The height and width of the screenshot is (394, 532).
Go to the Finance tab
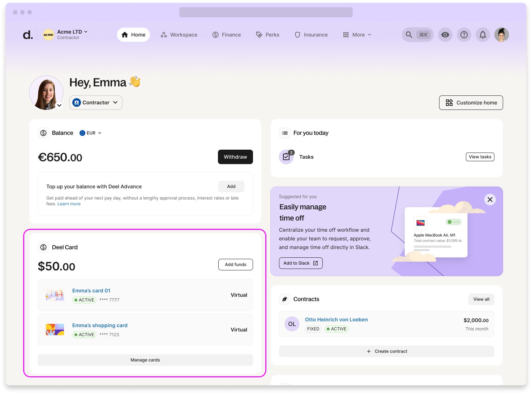227,35
